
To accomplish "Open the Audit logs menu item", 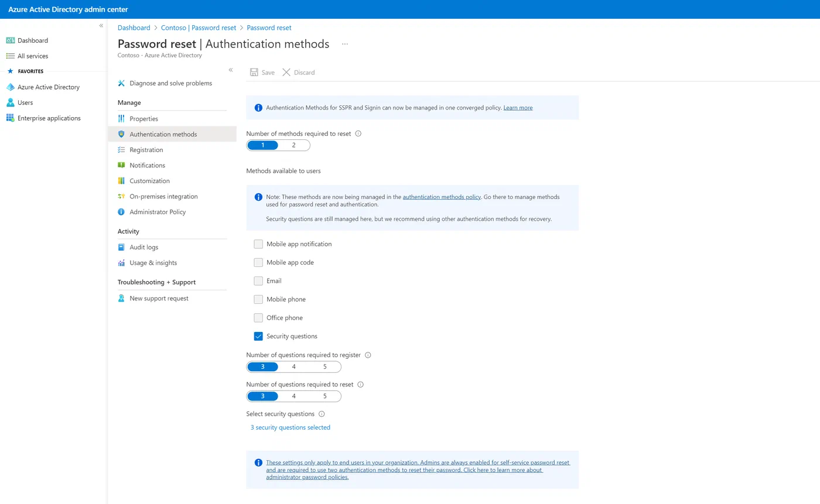I will pos(172,248).
